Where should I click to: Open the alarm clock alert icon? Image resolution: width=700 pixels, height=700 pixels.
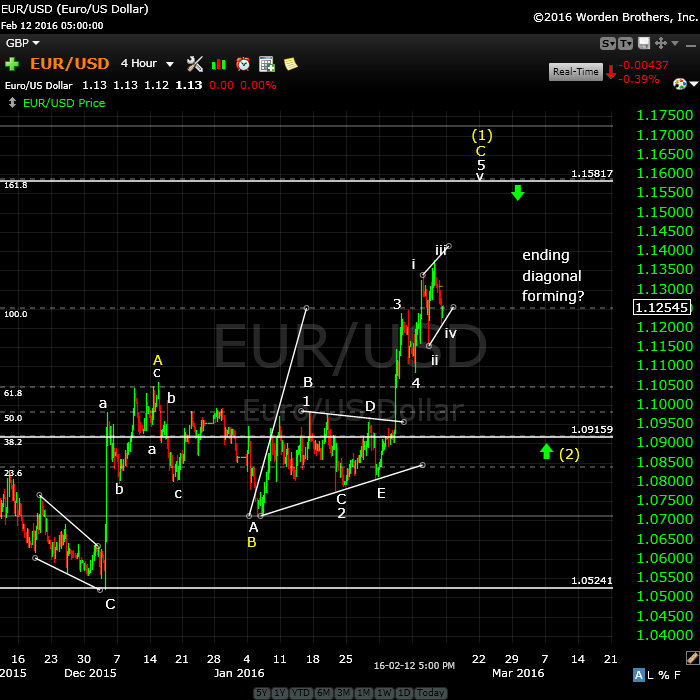(243, 64)
